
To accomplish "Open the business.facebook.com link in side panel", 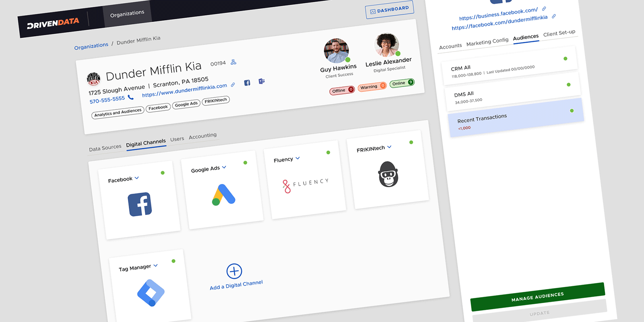I will click(498, 14).
